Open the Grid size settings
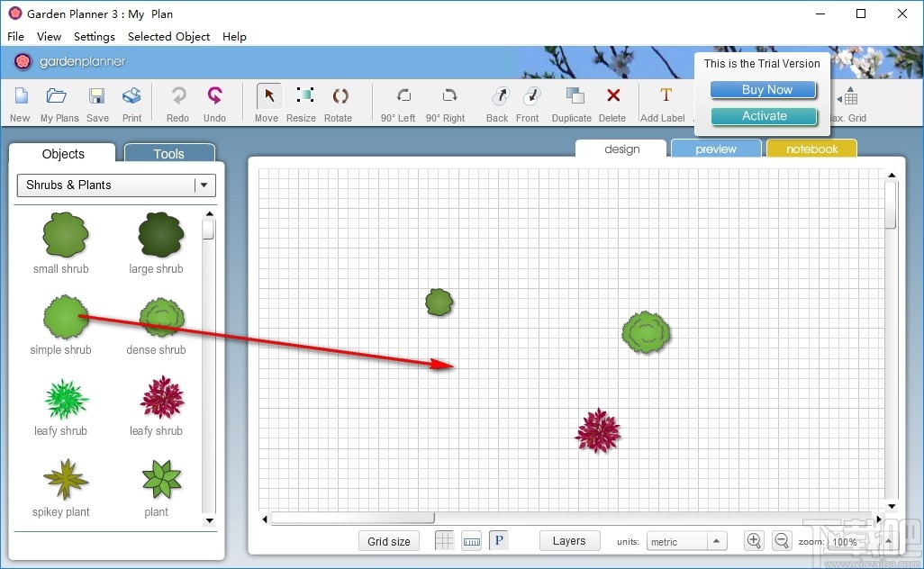 click(388, 540)
